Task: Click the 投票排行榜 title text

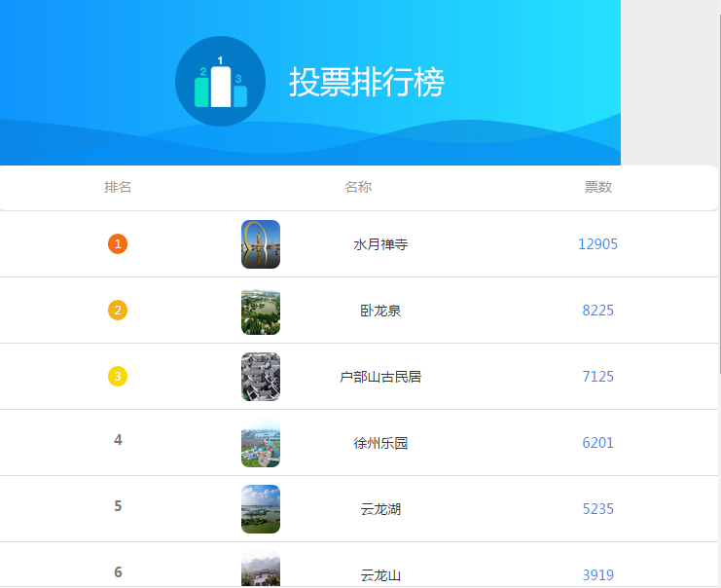Action: point(367,82)
